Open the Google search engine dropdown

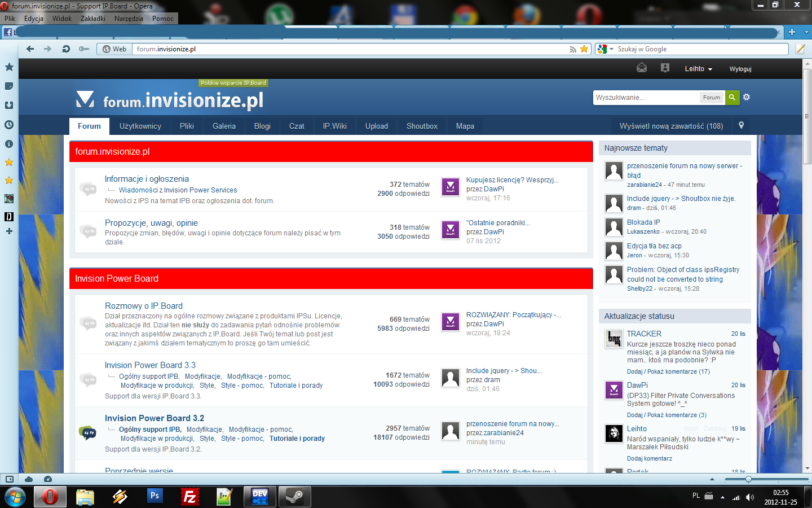tap(606, 49)
